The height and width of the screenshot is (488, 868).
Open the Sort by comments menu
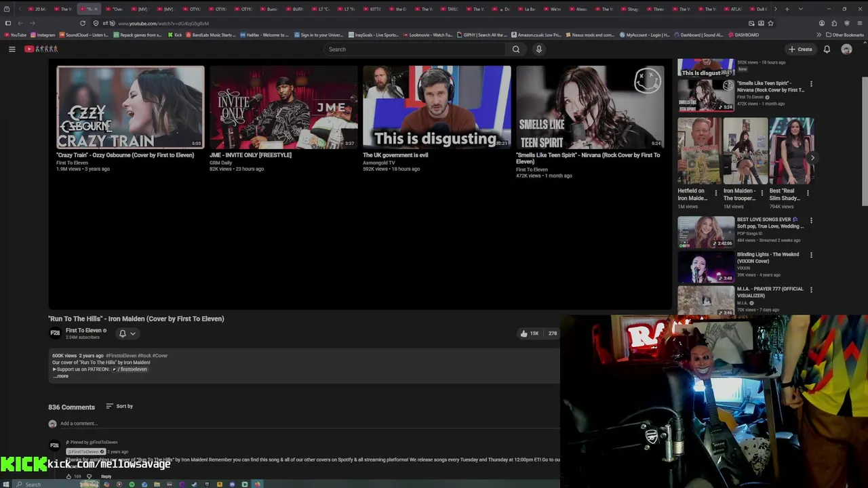click(x=119, y=406)
